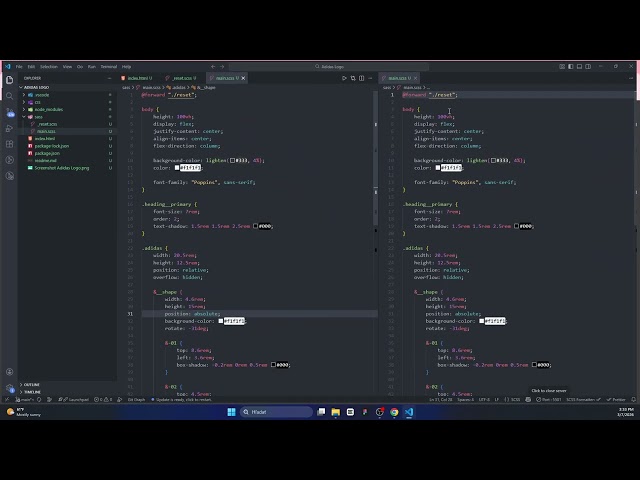
Task: Toggle the Prettier status bar item
Action: [x=616, y=400]
